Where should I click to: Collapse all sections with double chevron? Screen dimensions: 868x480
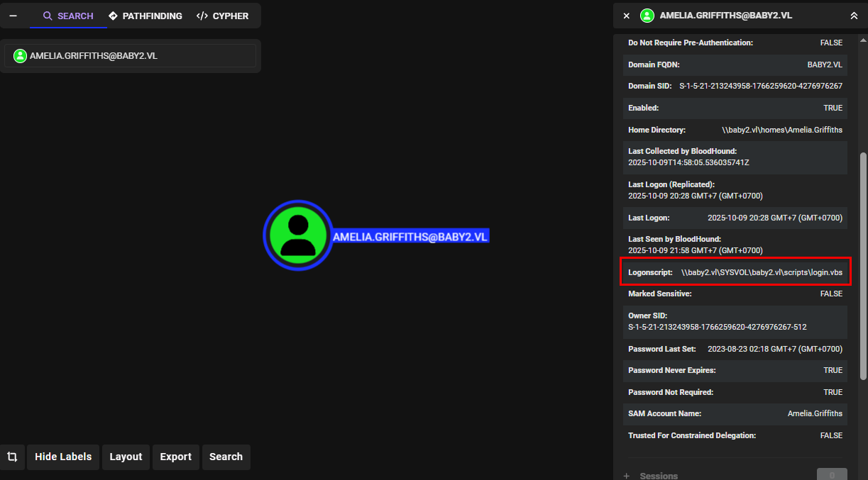(854, 16)
